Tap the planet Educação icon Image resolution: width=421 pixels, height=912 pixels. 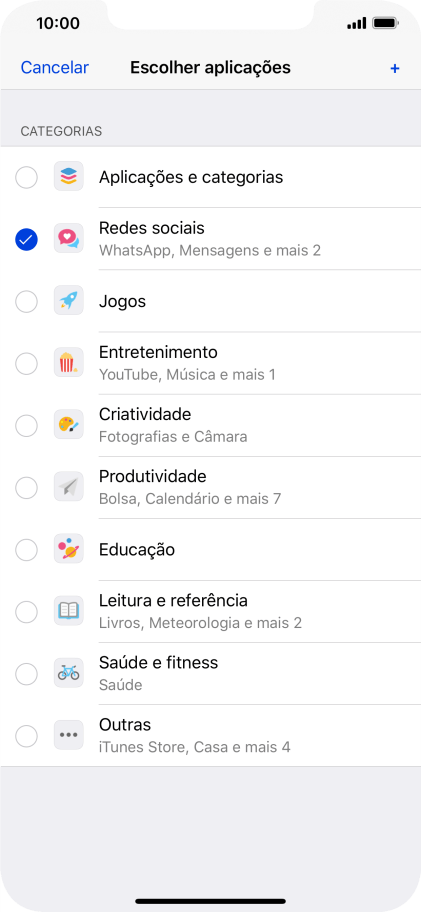pyautogui.click(x=69, y=549)
